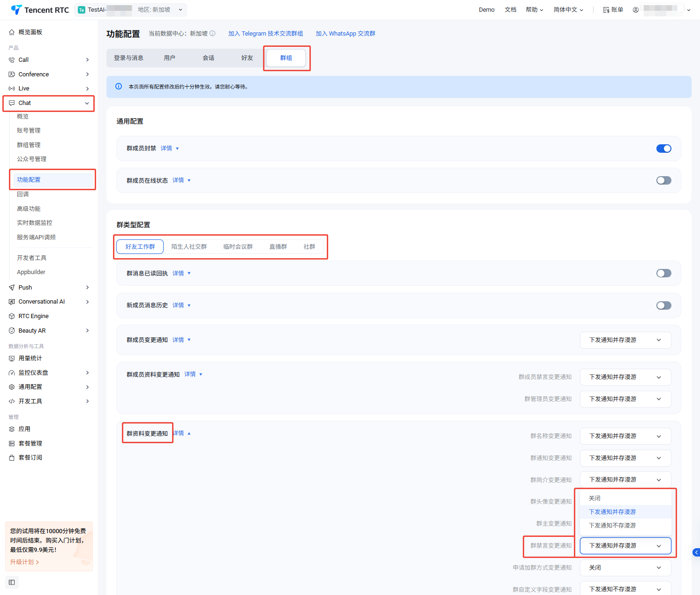Open the application and region selector dropdown
700x595 pixels.
[131, 10]
